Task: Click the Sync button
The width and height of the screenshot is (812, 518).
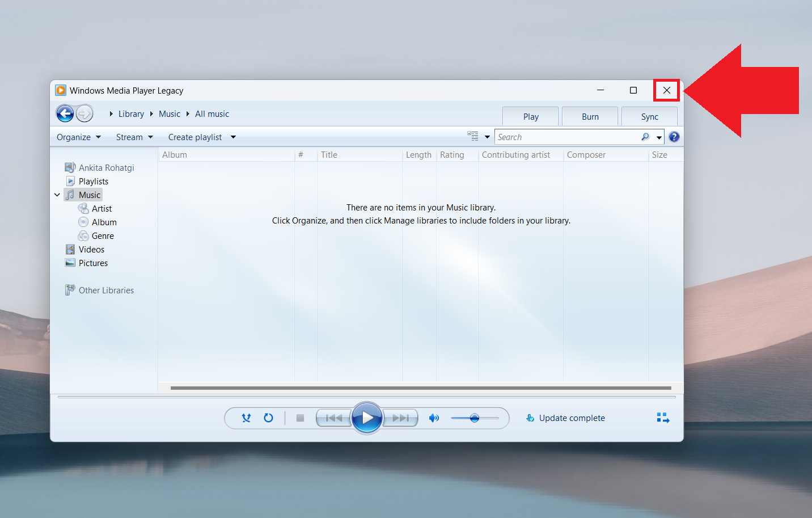Action: click(649, 116)
